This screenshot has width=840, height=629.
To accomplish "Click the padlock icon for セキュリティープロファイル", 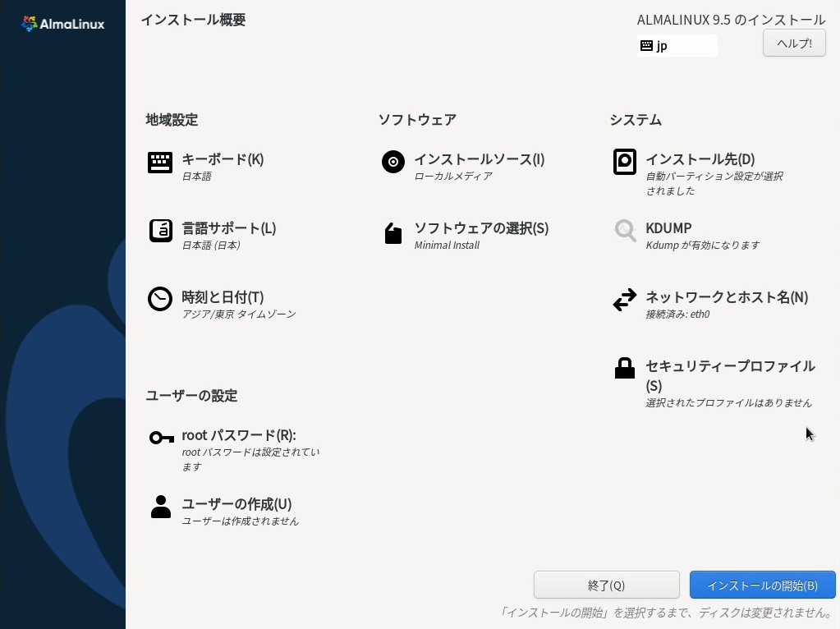I will 625,368.
